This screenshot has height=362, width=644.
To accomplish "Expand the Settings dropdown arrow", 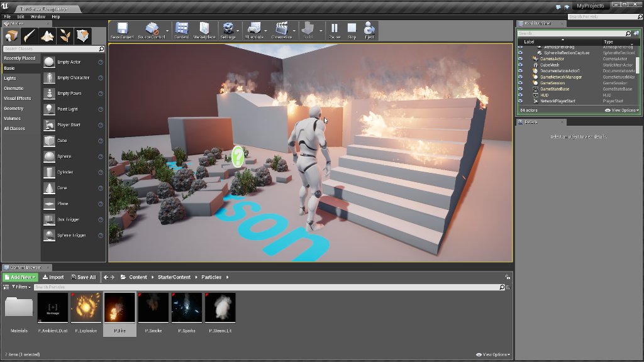I will (238, 31).
